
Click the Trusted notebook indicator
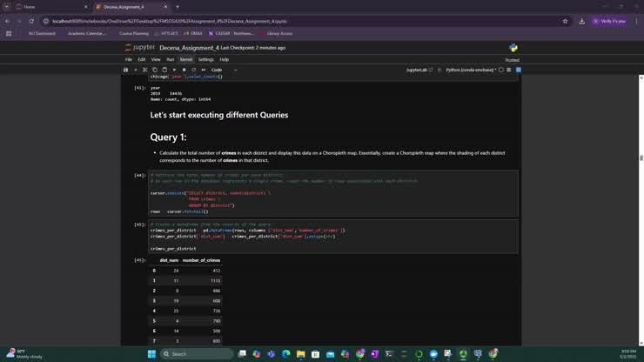pyautogui.click(x=512, y=60)
